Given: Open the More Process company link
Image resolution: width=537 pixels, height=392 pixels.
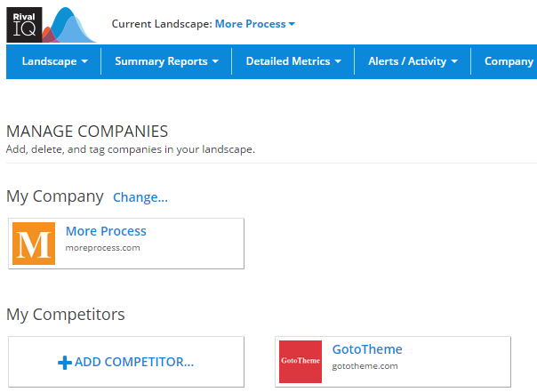Looking at the screenshot, I should tap(106, 231).
